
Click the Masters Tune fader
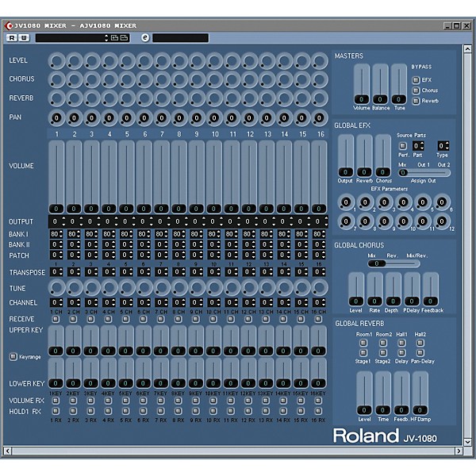tap(399, 84)
